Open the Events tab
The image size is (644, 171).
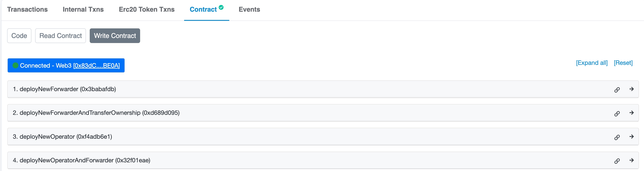[249, 9]
